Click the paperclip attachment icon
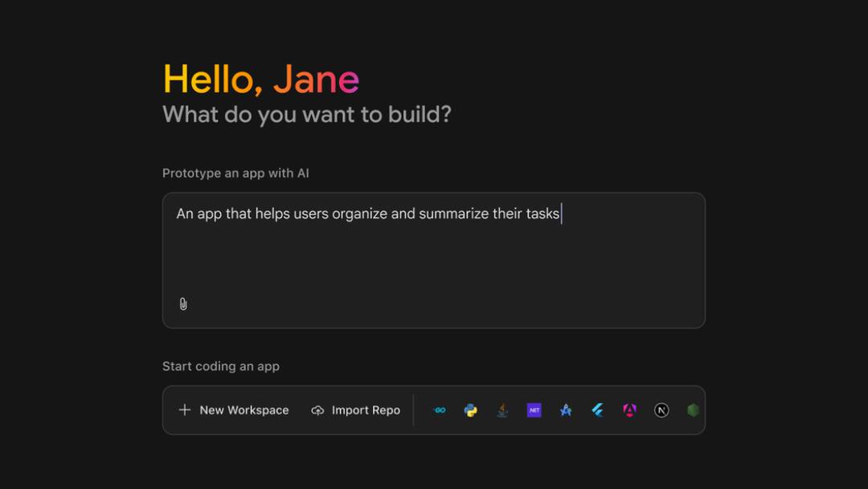 click(183, 304)
